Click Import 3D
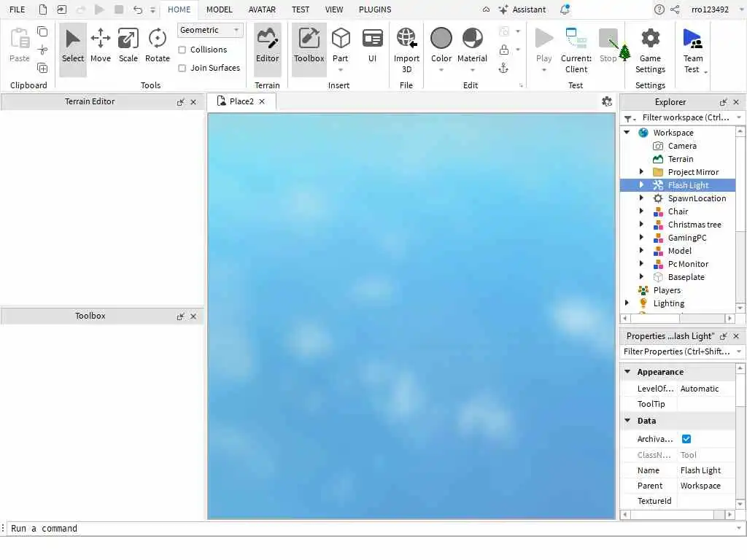The width and height of the screenshot is (747, 560). pyautogui.click(x=406, y=50)
